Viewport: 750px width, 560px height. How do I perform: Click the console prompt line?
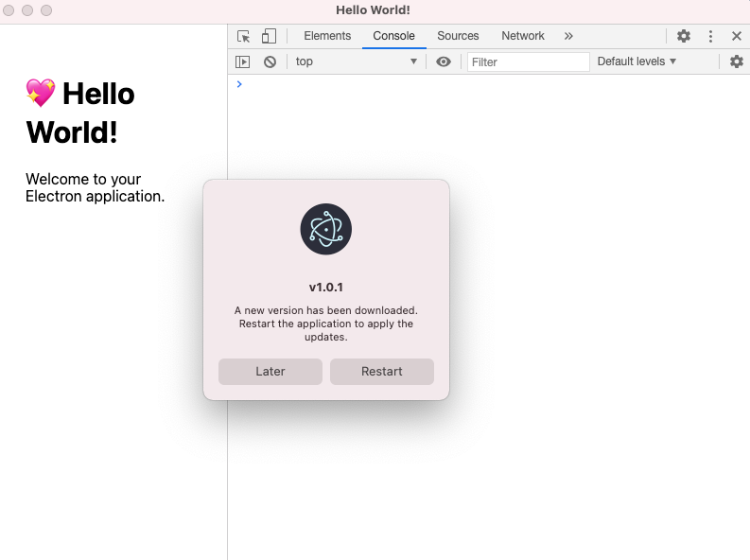489,84
